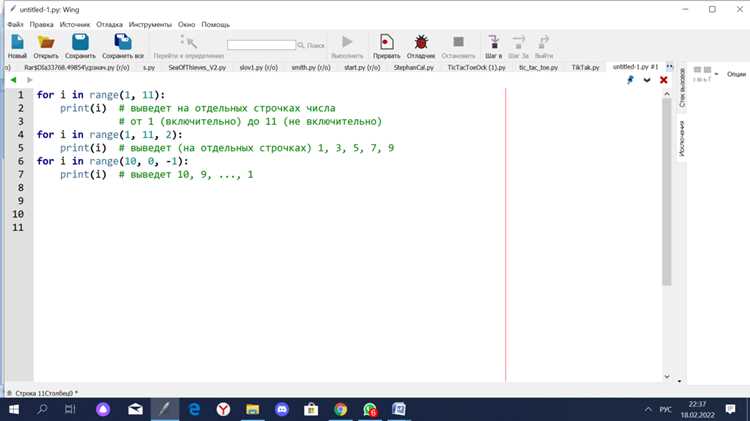750x421 pixels.
Task: Close the editor with the red X
Action: (663, 80)
